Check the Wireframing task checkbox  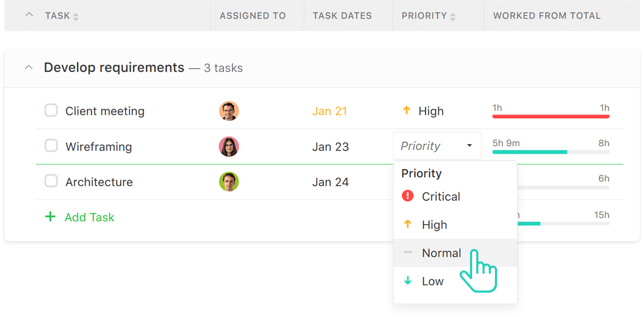click(x=51, y=146)
